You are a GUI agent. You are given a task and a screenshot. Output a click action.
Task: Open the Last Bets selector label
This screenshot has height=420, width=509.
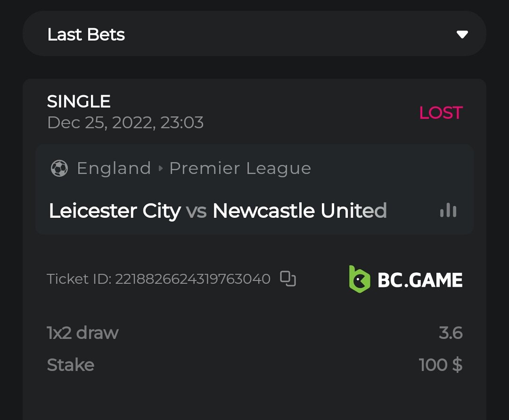click(x=86, y=34)
